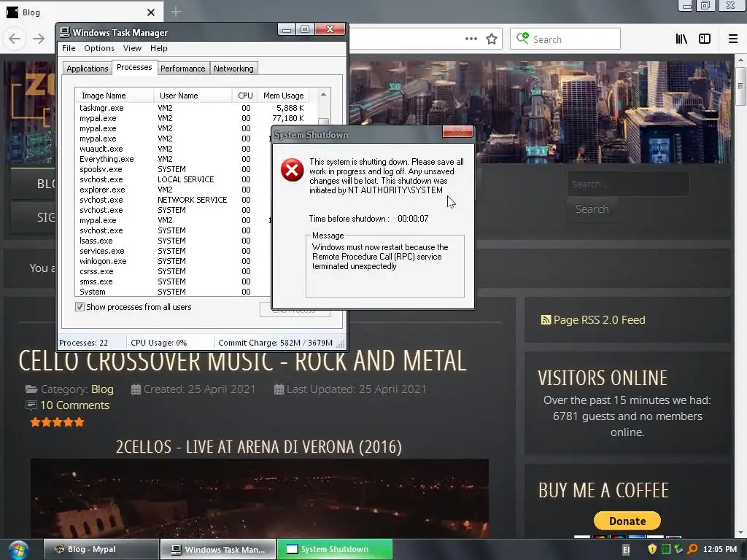This screenshot has width=747, height=560.
Task: Open a new browser tab
Action: point(175,12)
